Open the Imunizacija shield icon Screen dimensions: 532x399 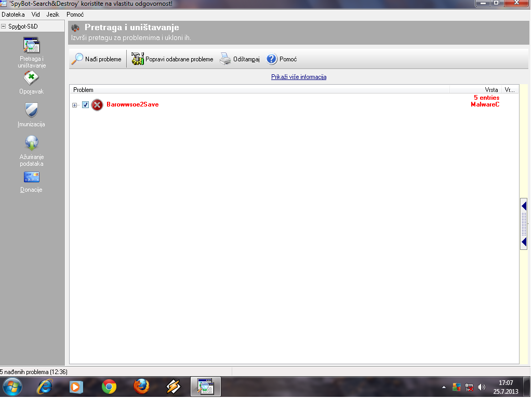pyautogui.click(x=32, y=110)
